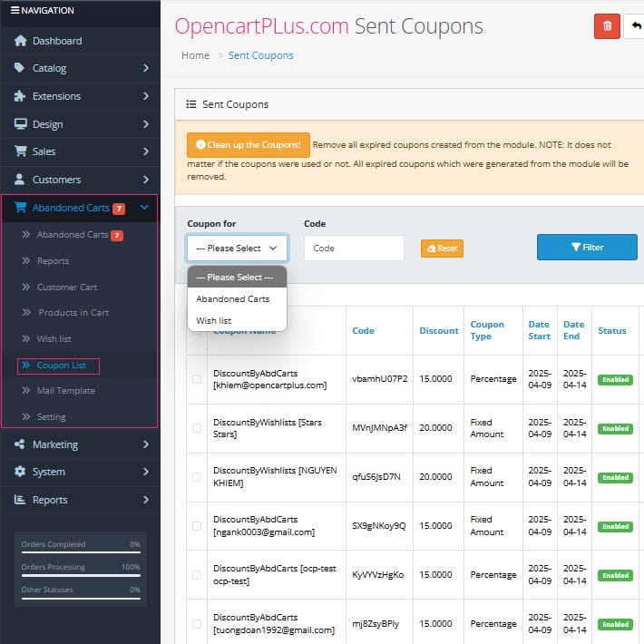Tick checkbox for coupon mj8ZsyBPiy
Screen dimensions: 644x644
point(197,623)
